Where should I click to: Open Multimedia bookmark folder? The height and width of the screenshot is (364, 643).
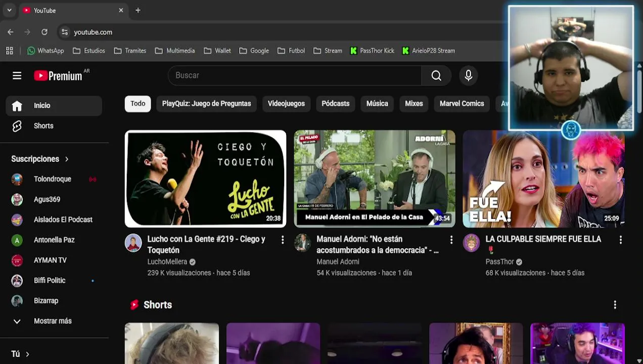click(175, 51)
